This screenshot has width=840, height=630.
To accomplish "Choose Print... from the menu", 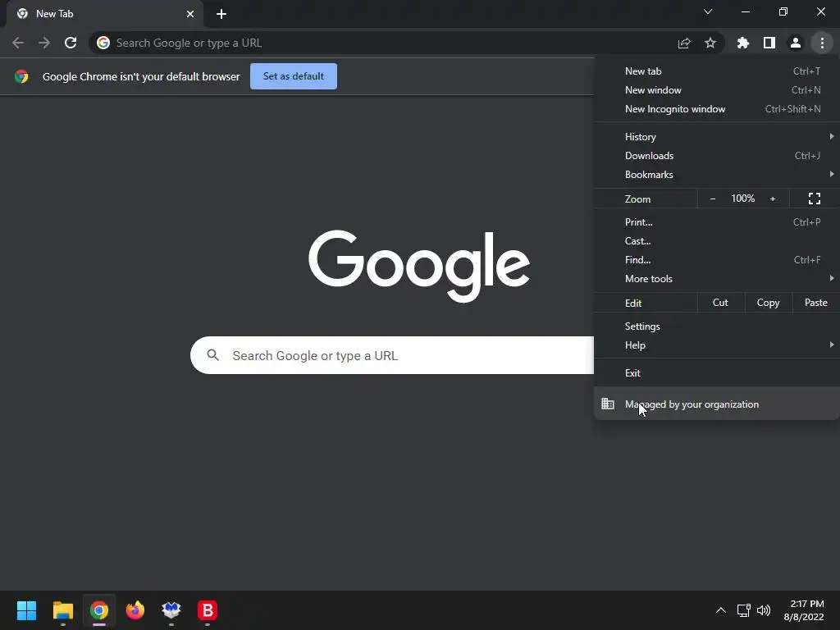I will coord(717,221).
